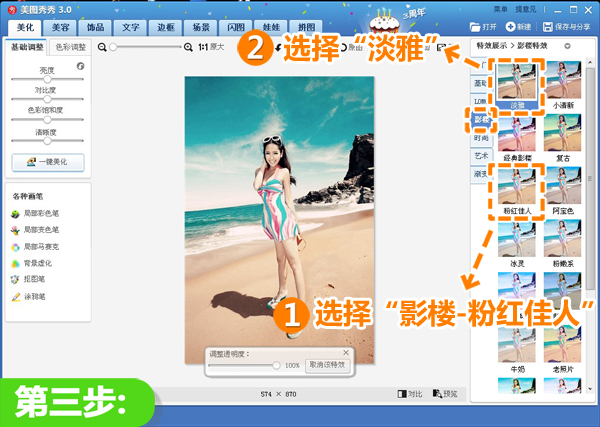Pick the 涂鸦笔 doodle pen
The height and width of the screenshot is (427, 600).
click(28, 297)
